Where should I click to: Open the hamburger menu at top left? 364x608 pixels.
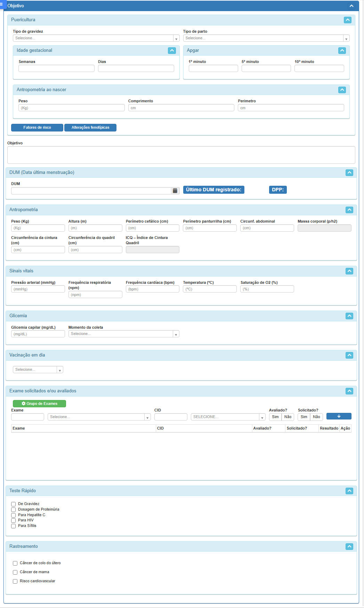(2, 4)
